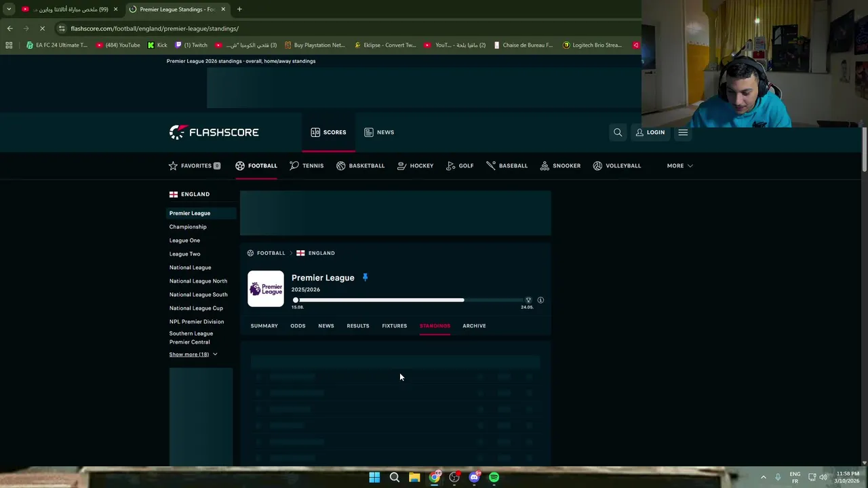The width and height of the screenshot is (868, 488).
Task: Switch to the Scores tab
Action: (x=328, y=132)
